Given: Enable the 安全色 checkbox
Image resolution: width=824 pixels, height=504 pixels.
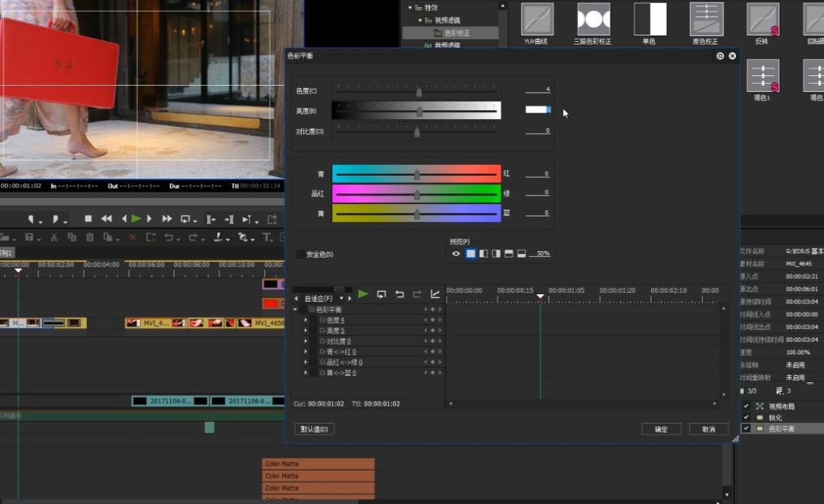Looking at the screenshot, I should pos(300,254).
